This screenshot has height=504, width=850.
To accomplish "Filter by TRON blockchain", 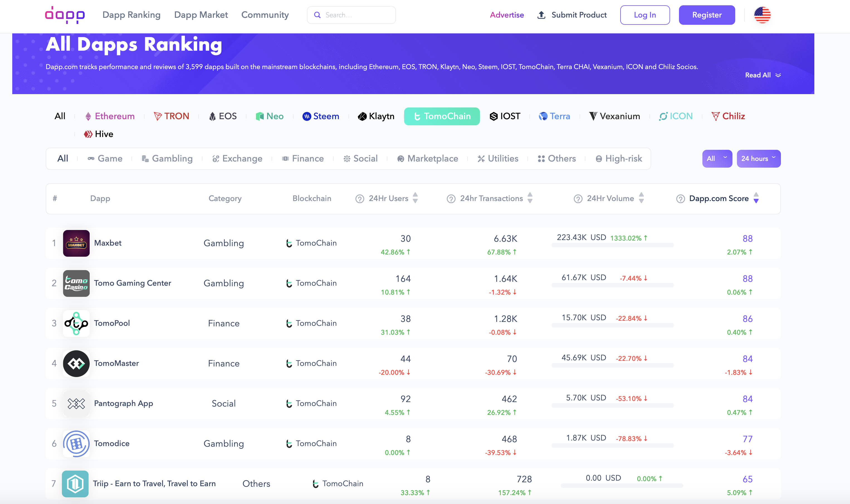I will [172, 116].
